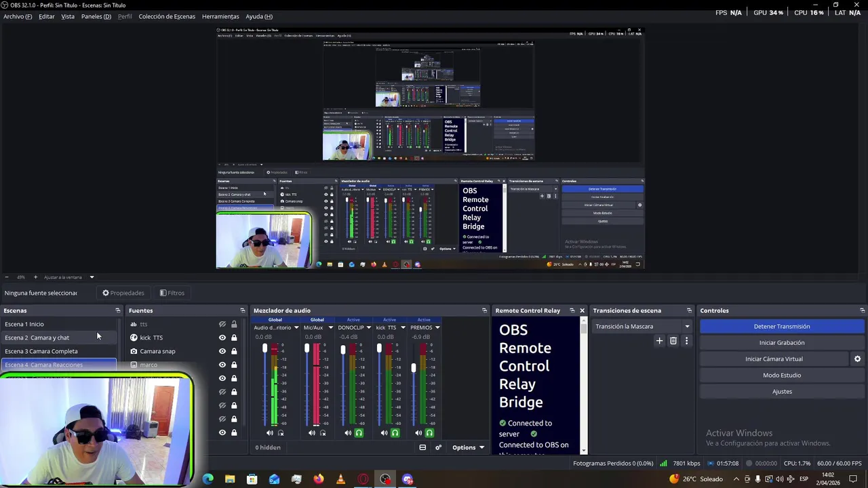The height and width of the screenshot is (488, 868).
Task: Toggle kick TTS audio monitoring headphones
Action: 395,433
